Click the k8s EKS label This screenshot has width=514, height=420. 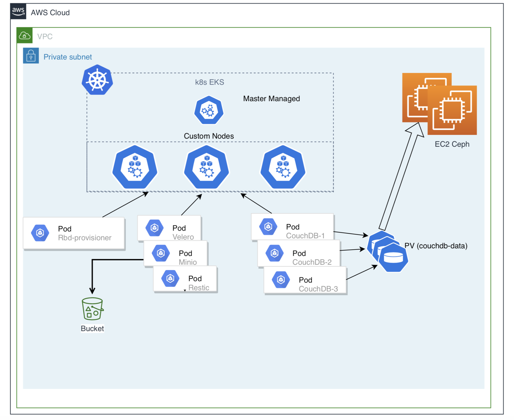pyautogui.click(x=209, y=82)
